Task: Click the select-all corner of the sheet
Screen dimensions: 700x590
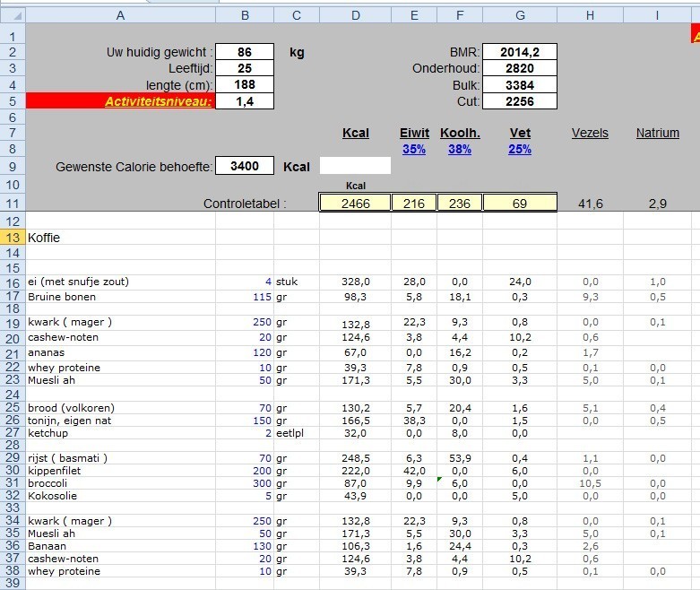Action: tap(13, 15)
